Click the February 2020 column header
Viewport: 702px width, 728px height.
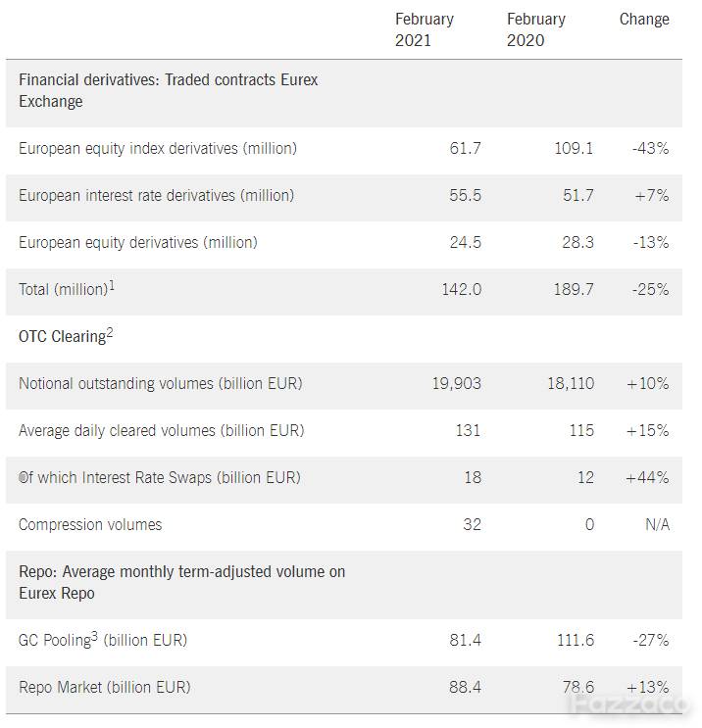pyautogui.click(x=536, y=29)
